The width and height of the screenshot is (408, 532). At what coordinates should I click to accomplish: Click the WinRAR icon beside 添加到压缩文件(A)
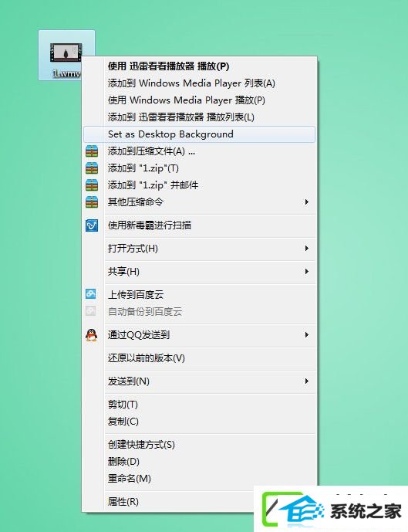point(92,151)
